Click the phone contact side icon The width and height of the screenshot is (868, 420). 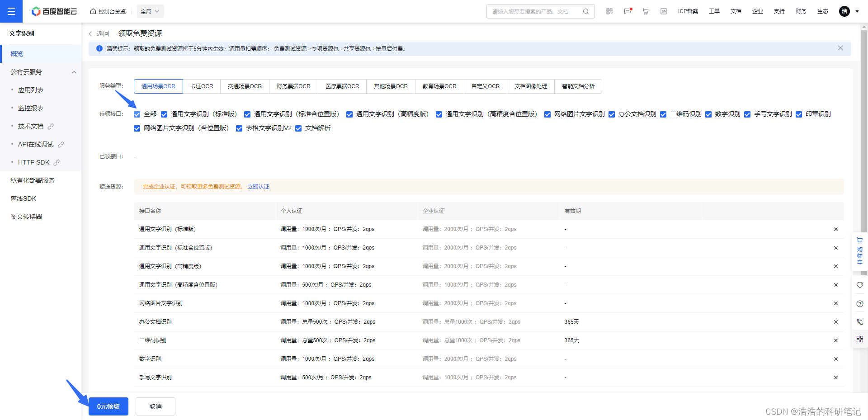[x=859, y=322]
